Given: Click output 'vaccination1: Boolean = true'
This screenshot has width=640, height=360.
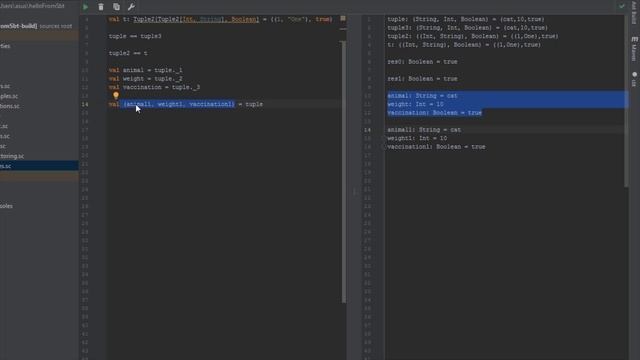Looking at the screenshot, I should pos(436,147).
